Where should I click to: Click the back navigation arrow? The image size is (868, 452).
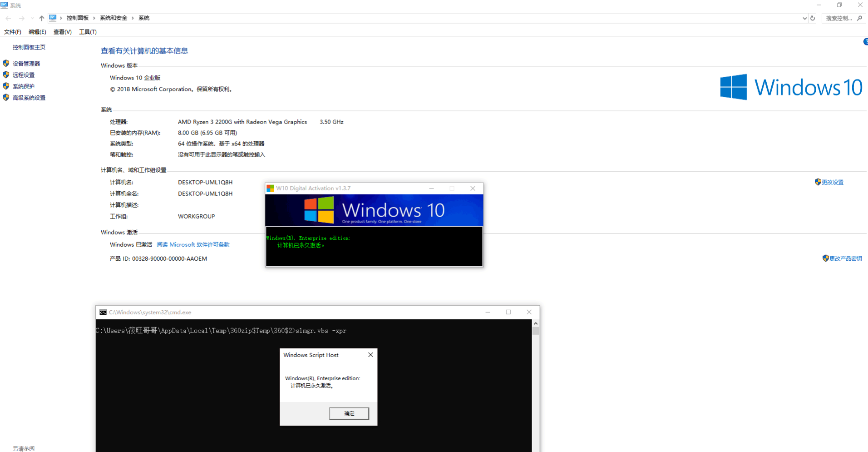(x=8, y=18)
